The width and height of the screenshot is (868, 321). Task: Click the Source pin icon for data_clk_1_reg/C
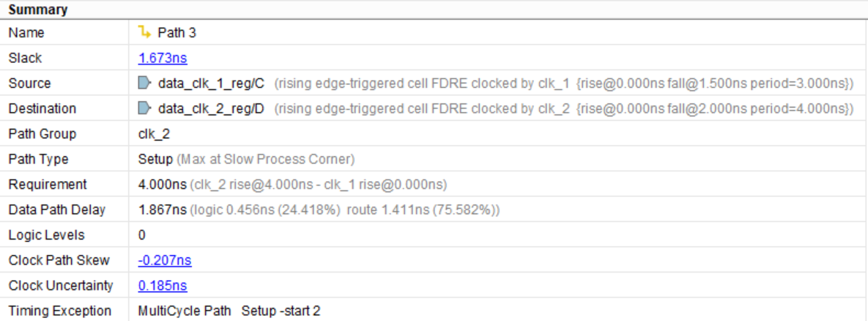(x=144, y=84)
